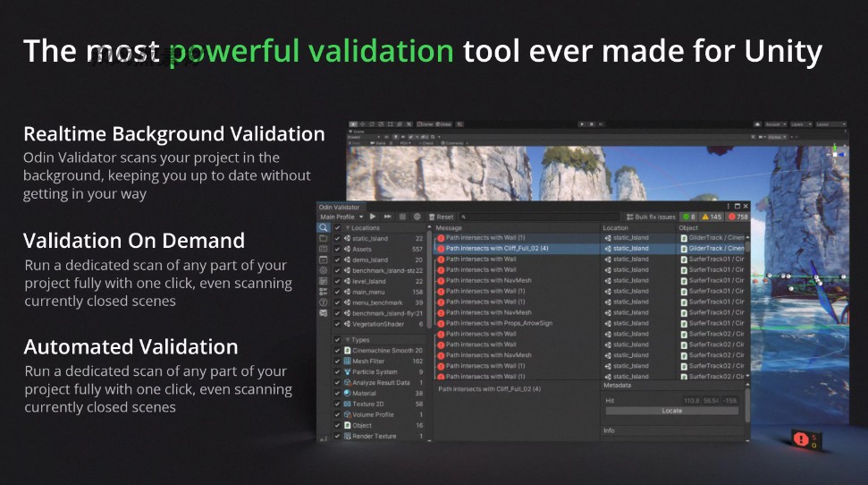Uncheck the VegetationShader checkbox
Viewport: 868px width, 485px height.
tap(337, 324)
